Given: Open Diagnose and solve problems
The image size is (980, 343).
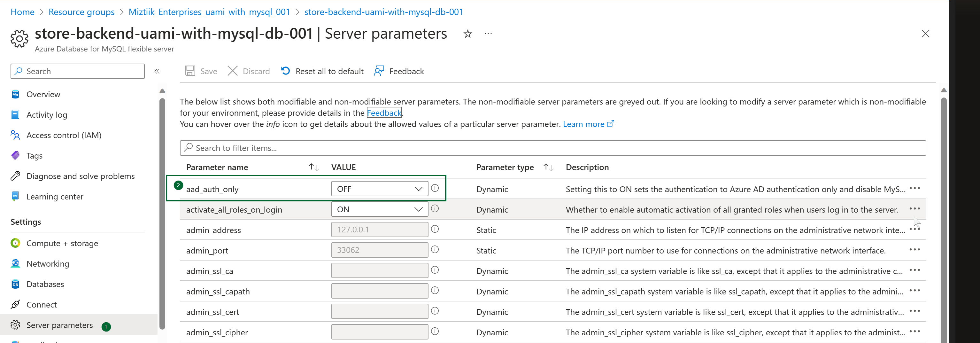Looking at the screenshot, I should [x=80, y=176].
